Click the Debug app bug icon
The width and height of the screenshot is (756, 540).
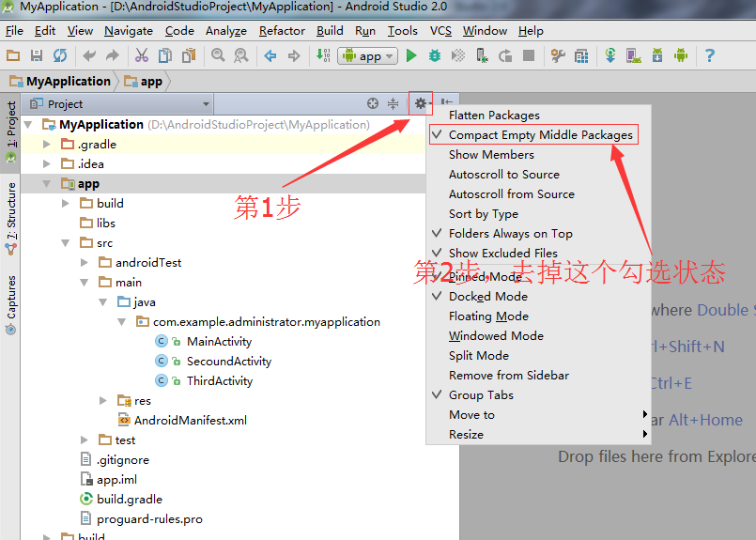click(x=435, y=56)
